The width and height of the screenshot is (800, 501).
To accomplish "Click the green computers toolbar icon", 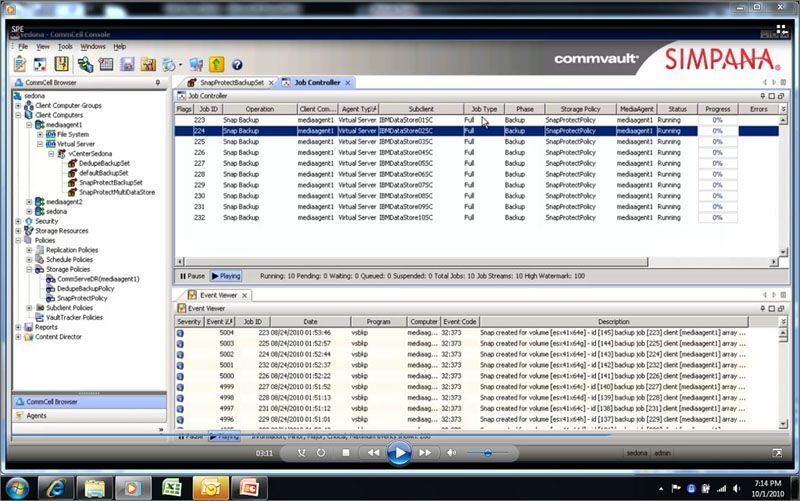I will pos(85,64).
